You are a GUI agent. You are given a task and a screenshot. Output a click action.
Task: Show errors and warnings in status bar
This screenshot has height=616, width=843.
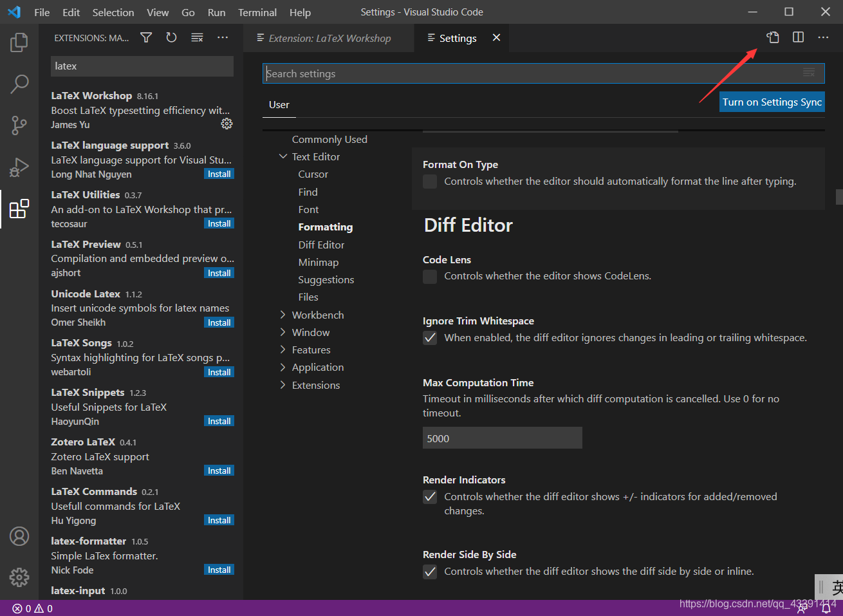33,608
